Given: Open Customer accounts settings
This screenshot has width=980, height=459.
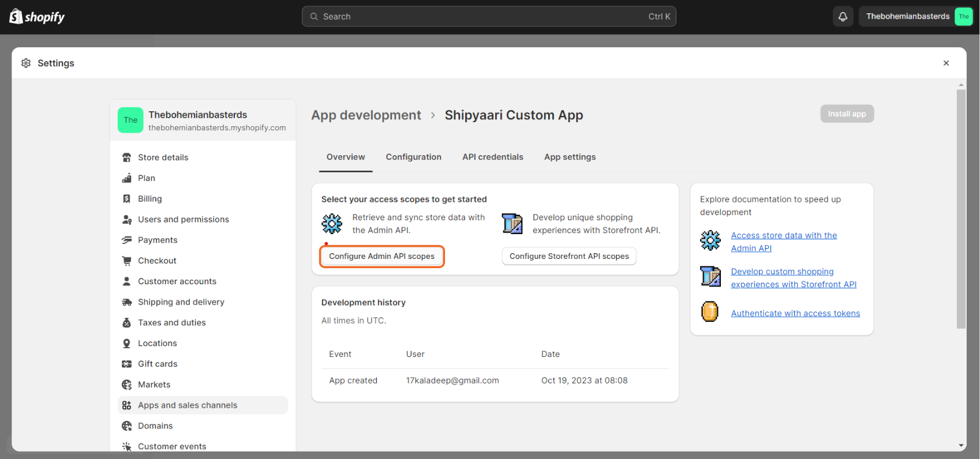Looking at the screenshot, I should click(x=203, y=281).
